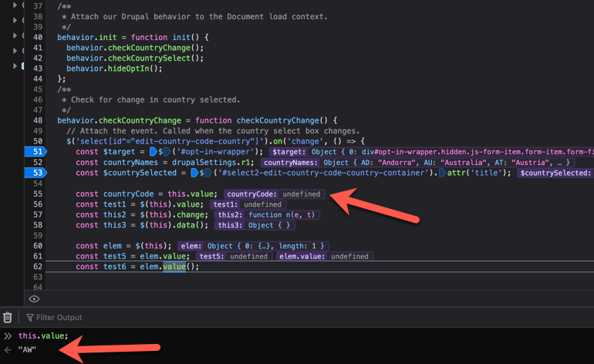Click the '#opt-in-wrapper' string on line 51
This screenshot has width=594, height=364.
coord(215,151)
